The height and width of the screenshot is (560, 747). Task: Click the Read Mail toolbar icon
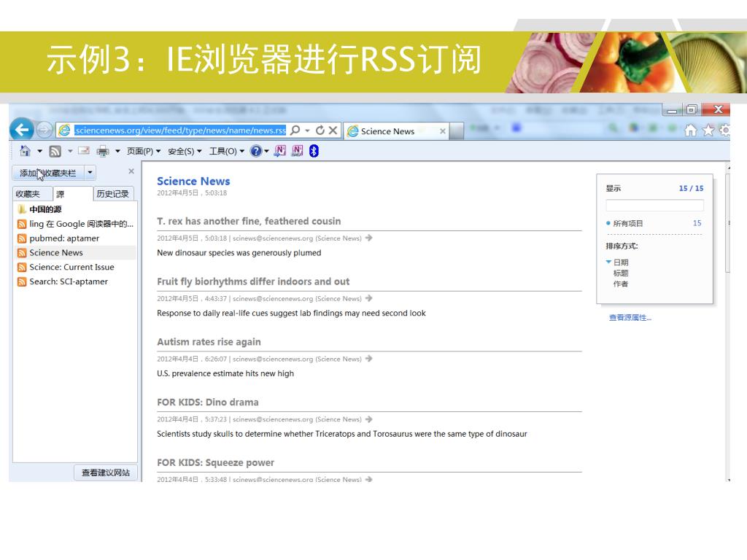pyautogui.click(x=84, y=151)
